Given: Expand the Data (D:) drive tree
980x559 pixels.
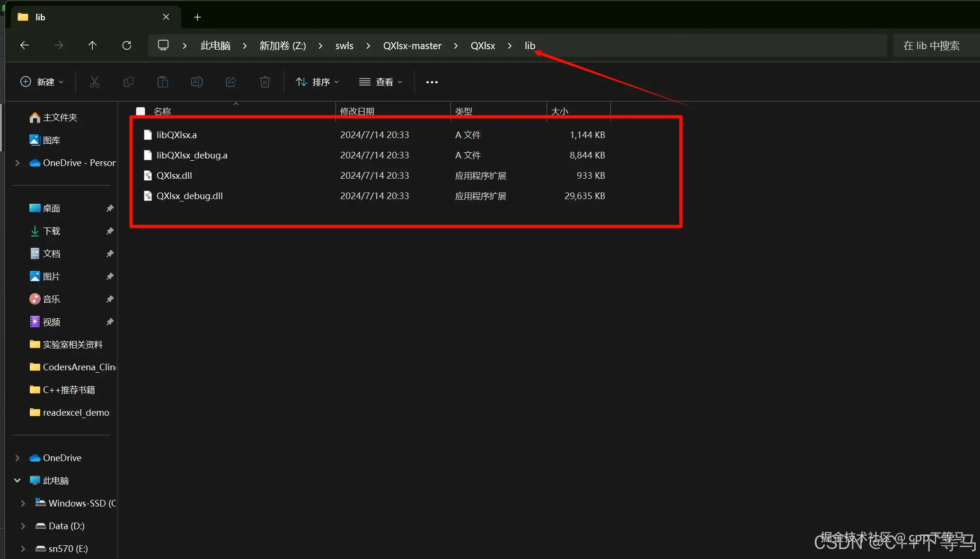Looking at the screenshot, I should tap(23, 526).
